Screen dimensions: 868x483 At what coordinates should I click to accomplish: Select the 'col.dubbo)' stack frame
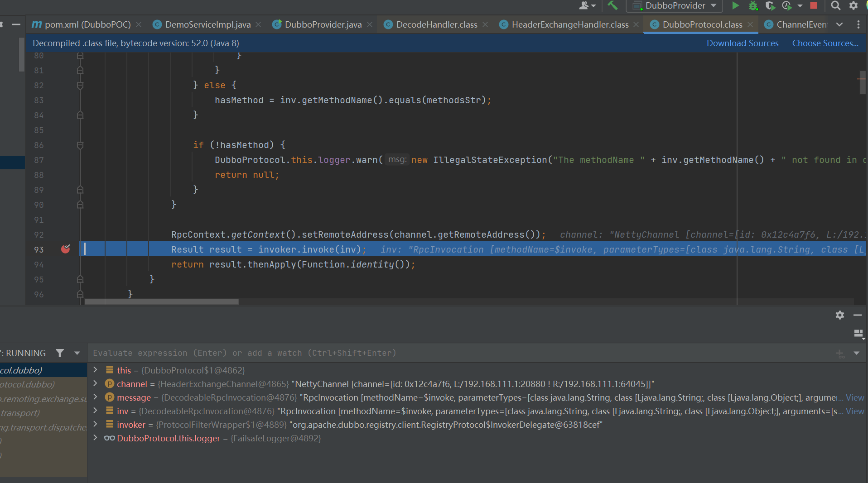(x=43, y=370)
